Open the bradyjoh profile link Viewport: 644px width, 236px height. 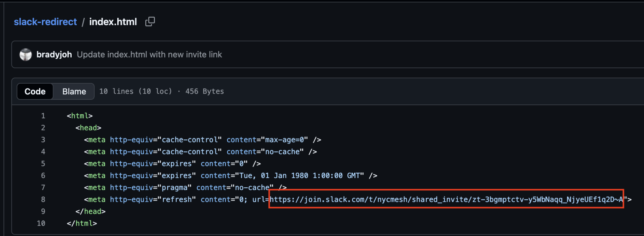pos(55,54)
